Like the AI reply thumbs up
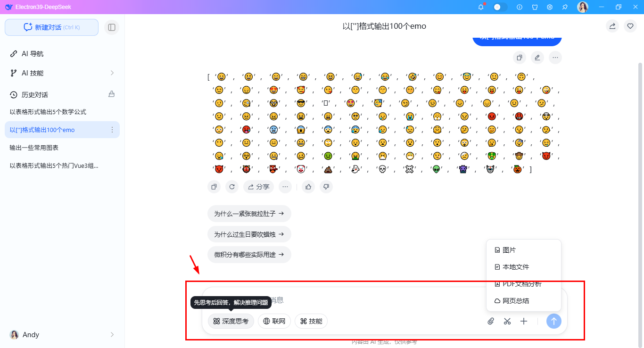The image size is (644, 348). click(x=308, y=187)
